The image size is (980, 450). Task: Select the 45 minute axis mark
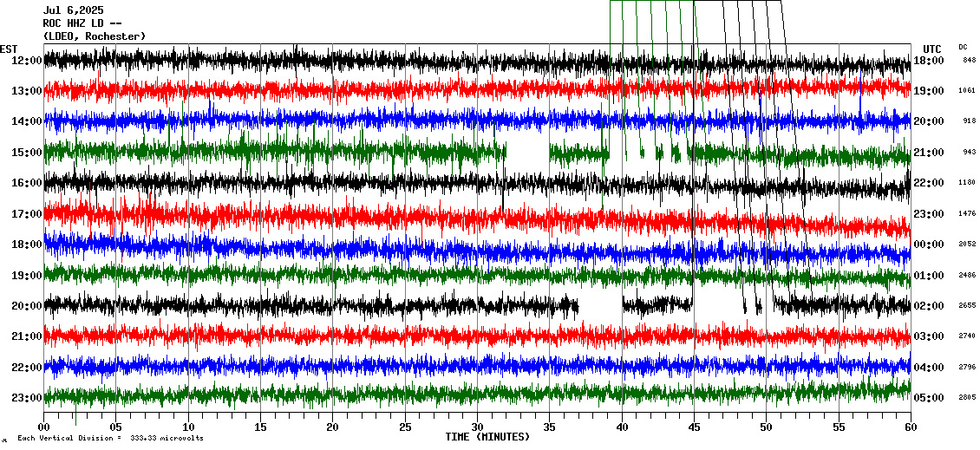tap(694, 427)
